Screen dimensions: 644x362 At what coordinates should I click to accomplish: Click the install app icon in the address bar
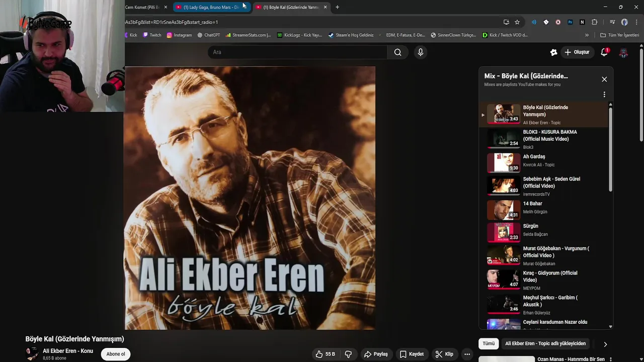(506, 22)
